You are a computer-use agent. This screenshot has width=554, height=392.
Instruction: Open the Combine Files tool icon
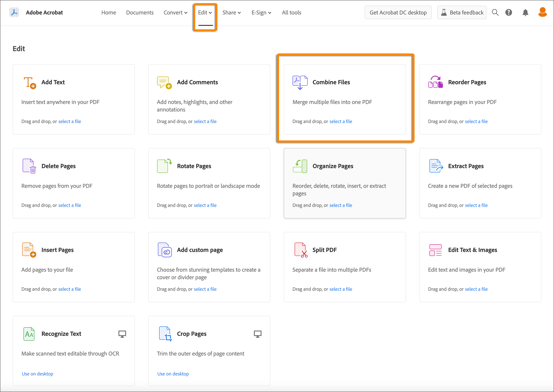coord(300,82)
